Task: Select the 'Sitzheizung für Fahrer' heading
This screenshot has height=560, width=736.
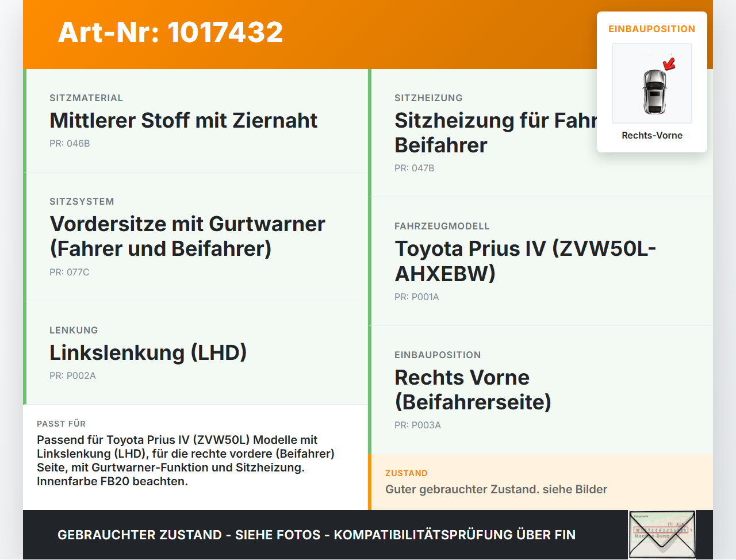Action: pyautogui.click(x=496, y=133)
